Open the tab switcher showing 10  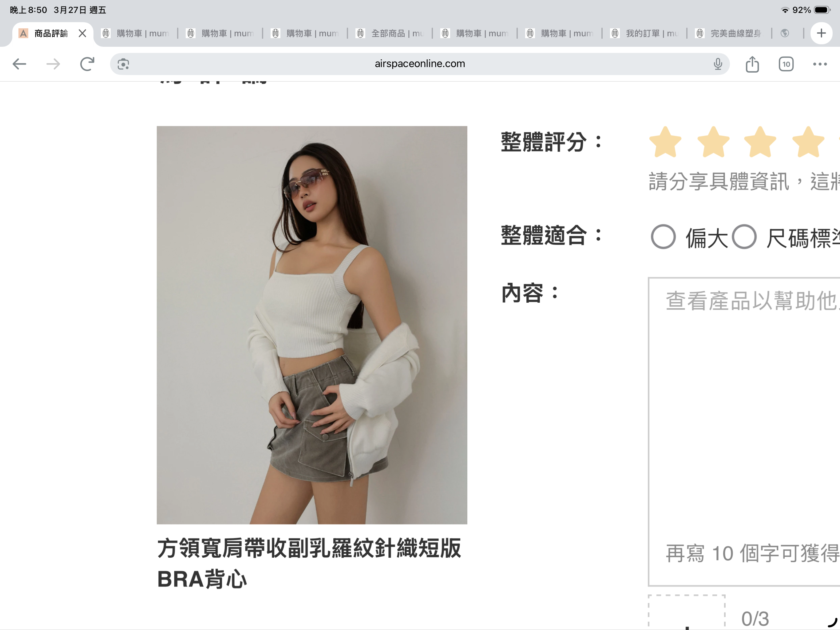click(786, 64)
